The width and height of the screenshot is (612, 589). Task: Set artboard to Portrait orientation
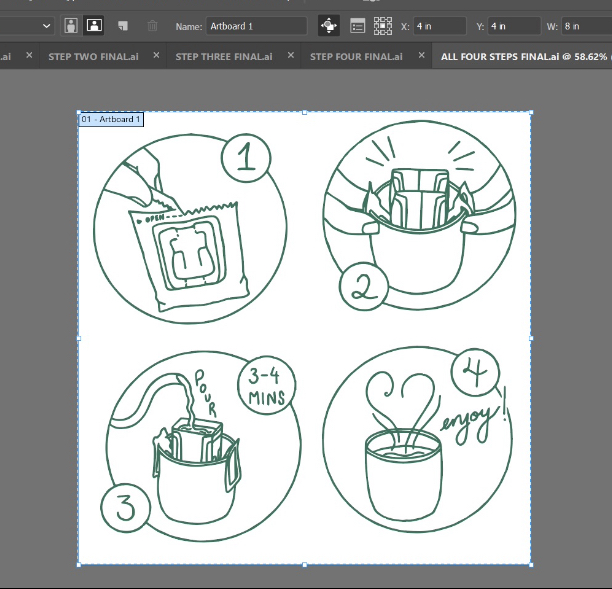point(71,25)
